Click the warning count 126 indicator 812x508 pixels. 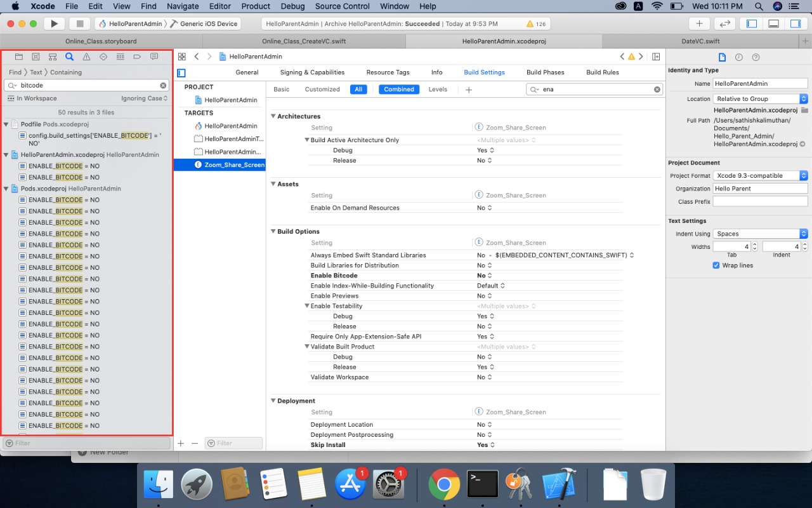tap(536, 24)
